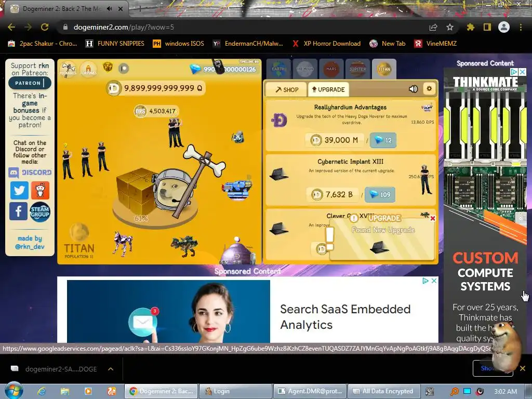This screenshot has height=399, width=532.
Task: Toggle the Chrome side panel
Action: click(487, 27)
